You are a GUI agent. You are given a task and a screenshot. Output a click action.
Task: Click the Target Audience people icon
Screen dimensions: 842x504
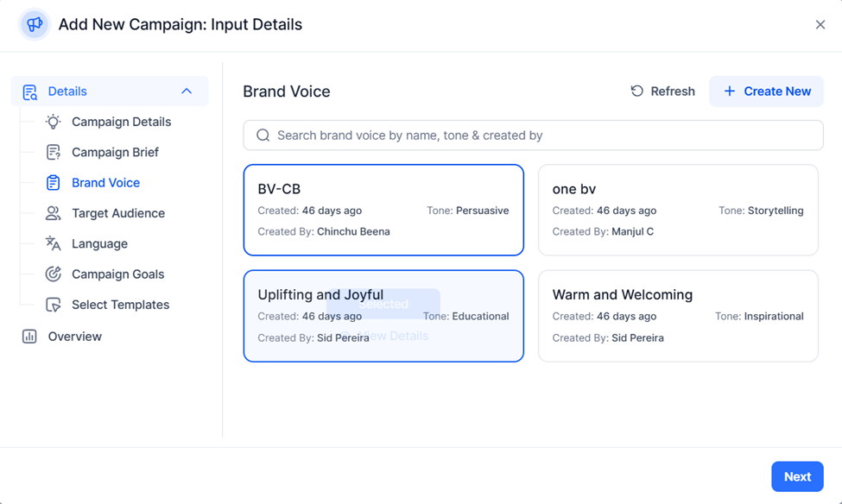click(x=53, y=213)
